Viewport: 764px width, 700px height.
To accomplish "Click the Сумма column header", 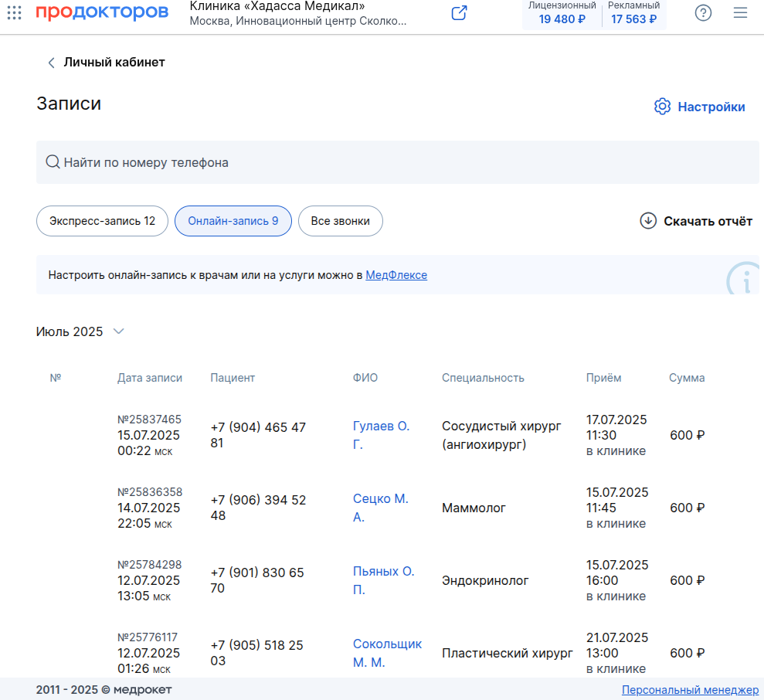I will coord(687,378).
